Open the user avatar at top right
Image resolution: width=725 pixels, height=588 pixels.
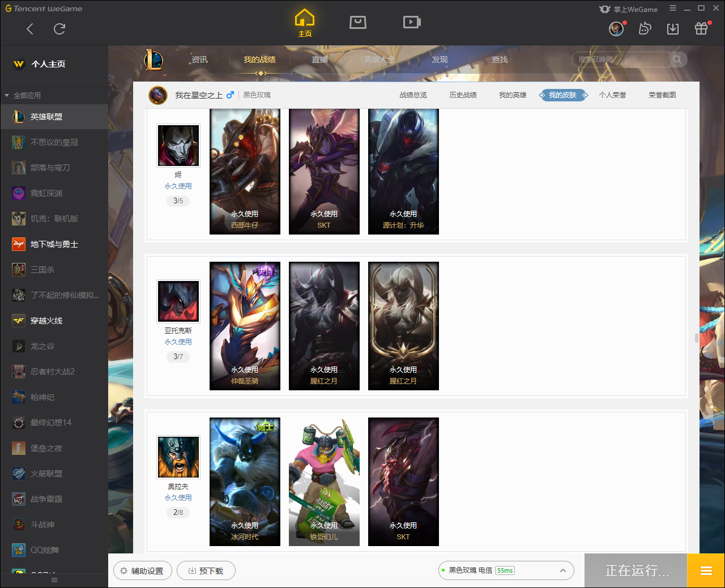[616, 28]
